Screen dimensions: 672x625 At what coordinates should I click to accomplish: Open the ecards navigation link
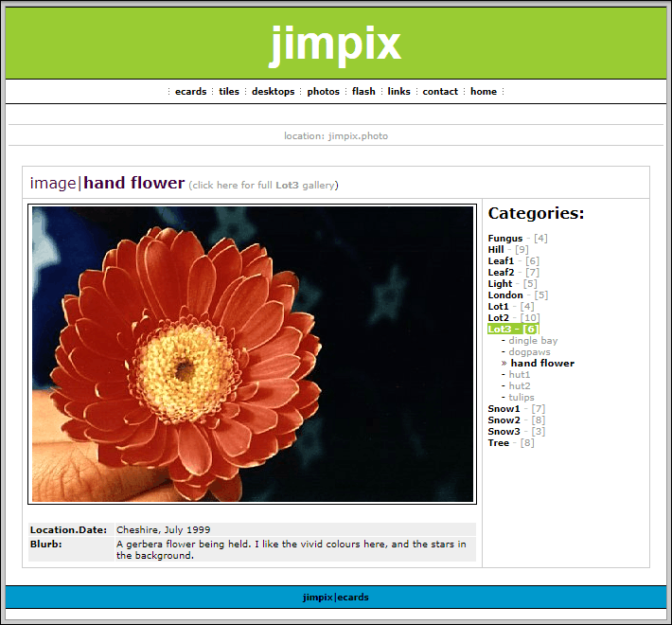pyautogui.click(x=190, y=92)
